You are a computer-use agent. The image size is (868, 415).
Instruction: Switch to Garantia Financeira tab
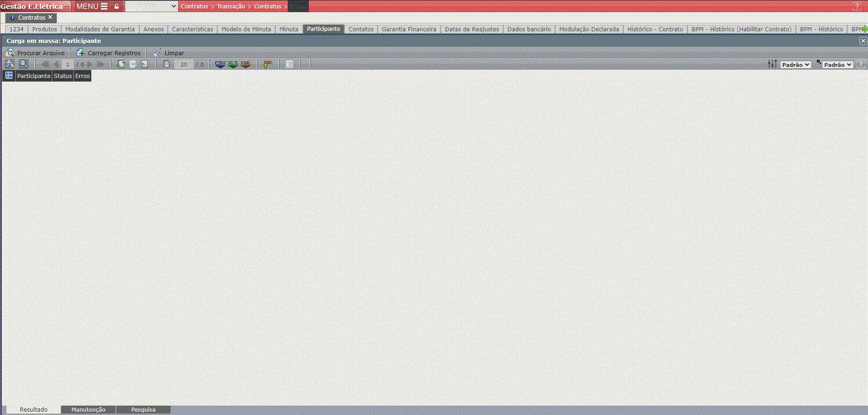(x=409, y=29)
